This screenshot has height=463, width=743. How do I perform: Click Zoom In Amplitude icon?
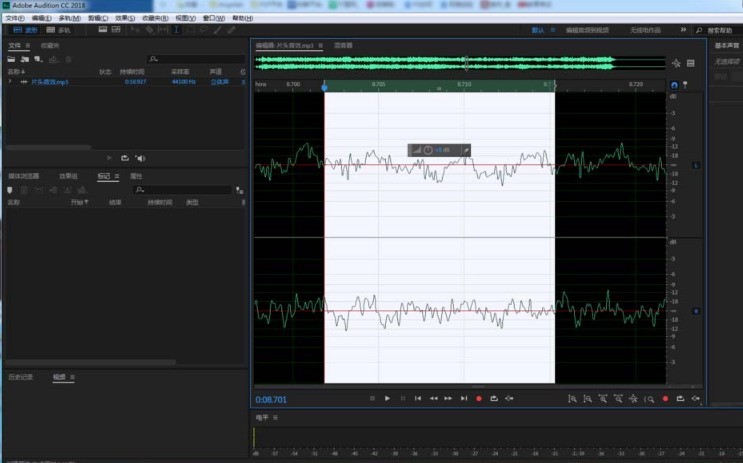[x=572, y=399]
